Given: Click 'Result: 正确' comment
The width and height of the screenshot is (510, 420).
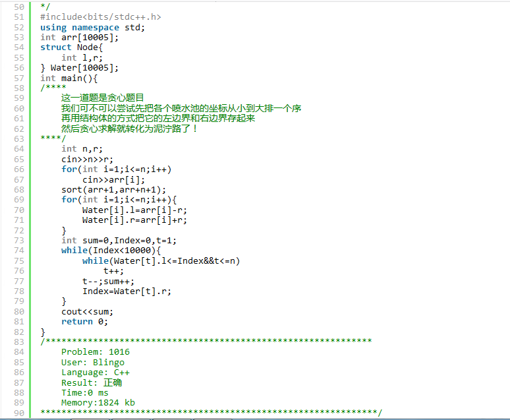Looking at the screenshot, I should coord(92,383).
